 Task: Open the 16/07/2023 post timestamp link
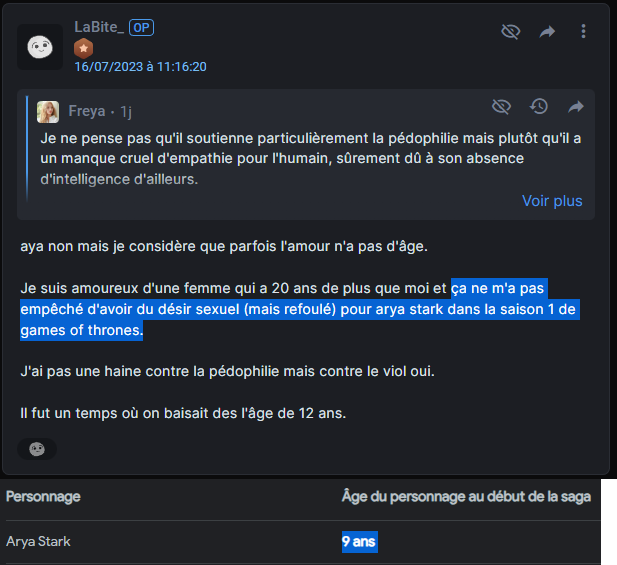140,67
